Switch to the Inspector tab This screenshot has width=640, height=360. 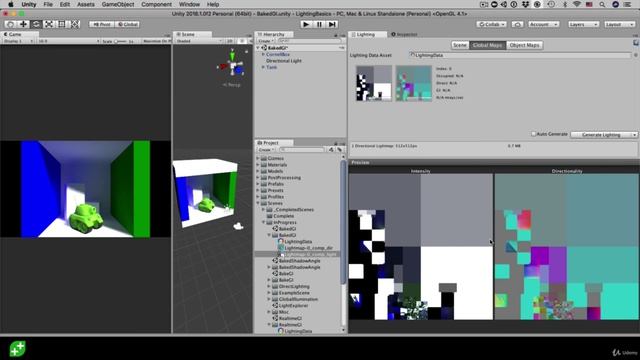(x=404, y=34)
